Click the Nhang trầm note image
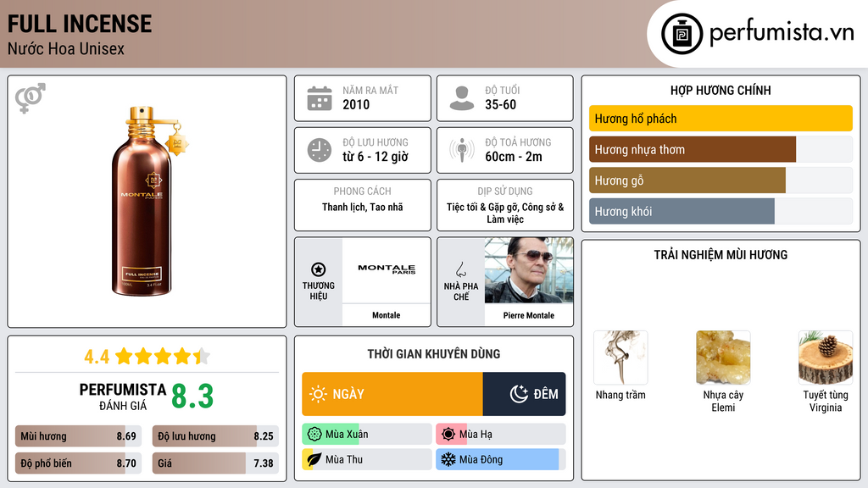Screen dimensions: 868x488 [x=620, y=358]
